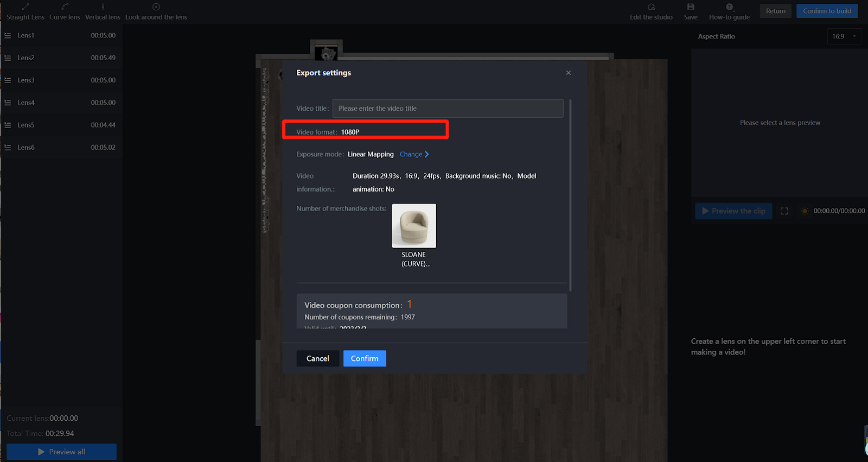Confirm the export settings
Viewport: 868px width, 462px height.
coord(365,358)
